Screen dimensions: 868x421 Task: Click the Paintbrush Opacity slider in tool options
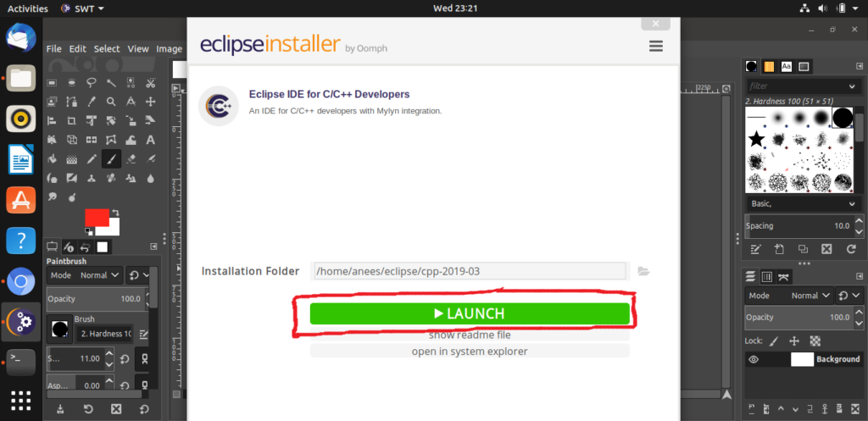(x=95, y=299)
